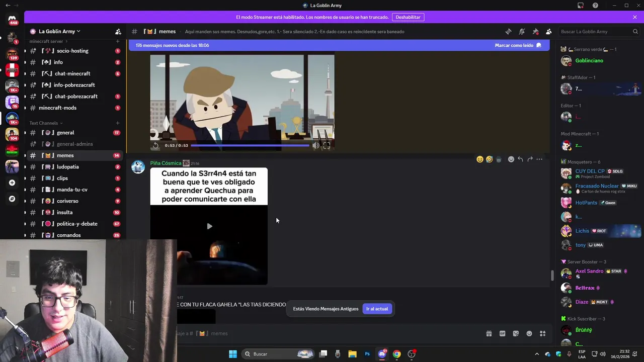Image resolution: width=644 pixels, height=362 pixels.
Task: Add channel to minecraft server category plus
Action: click(118, 41)
